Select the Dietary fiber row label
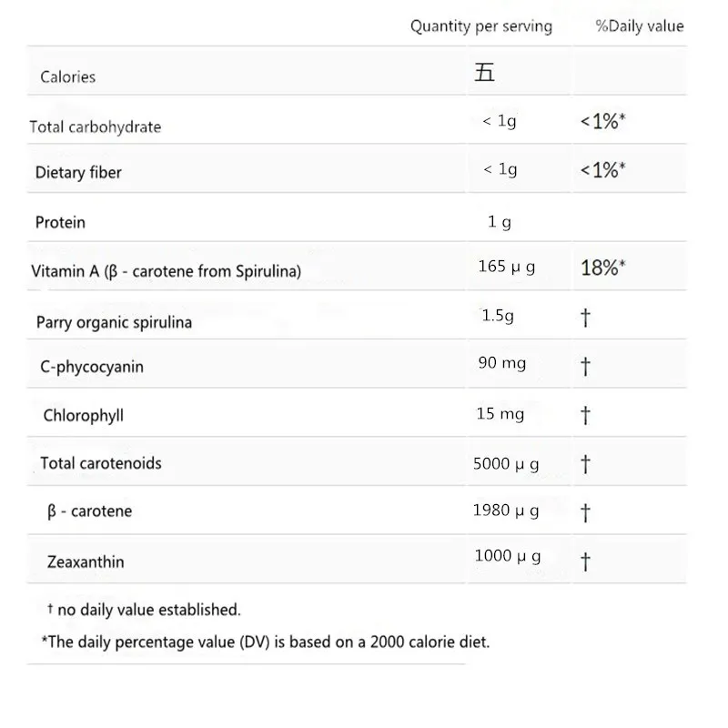Screen dimensions: 728x728 click(x=78, y=172)
